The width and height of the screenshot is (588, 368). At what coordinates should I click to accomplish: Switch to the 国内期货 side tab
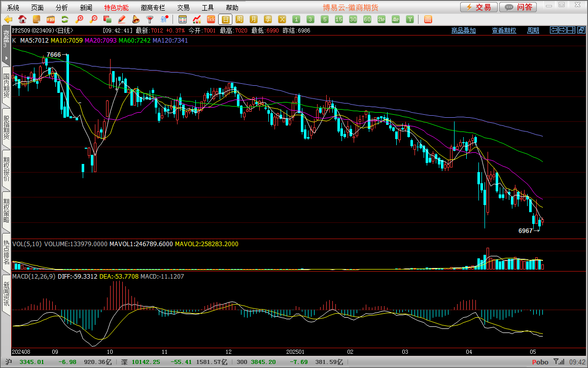6,86
